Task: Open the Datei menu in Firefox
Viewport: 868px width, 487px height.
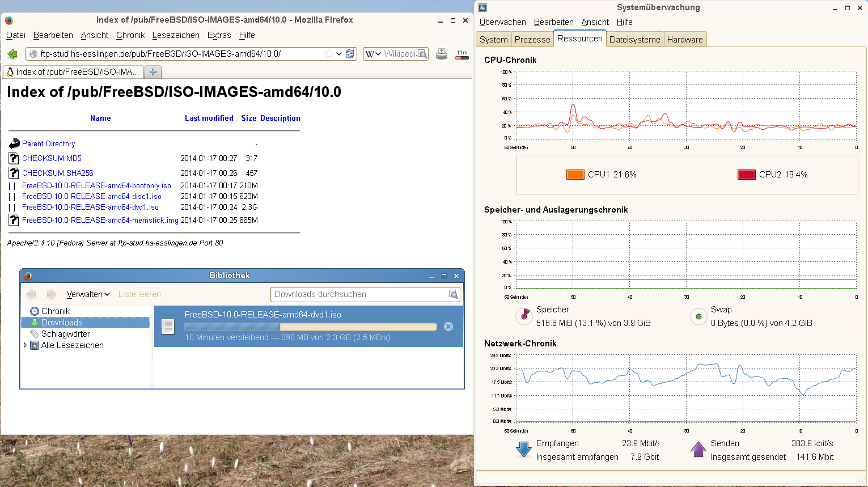Action: pos(16,35)
